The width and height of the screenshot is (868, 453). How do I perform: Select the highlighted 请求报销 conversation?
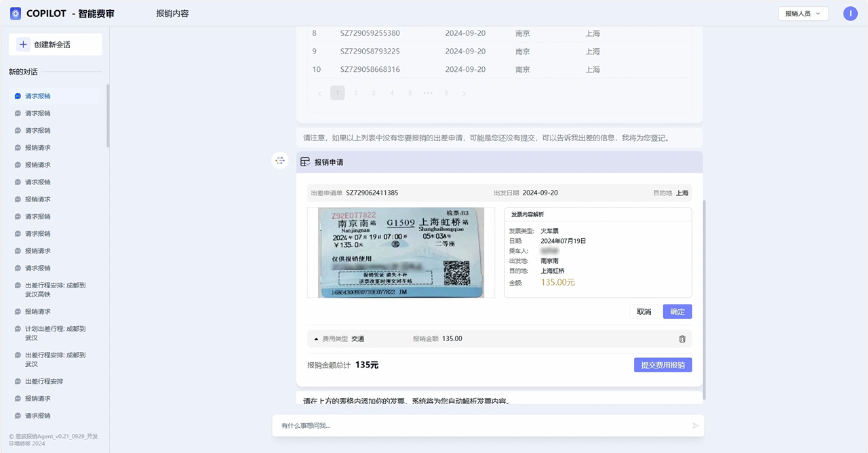click(x=56, y=96)
